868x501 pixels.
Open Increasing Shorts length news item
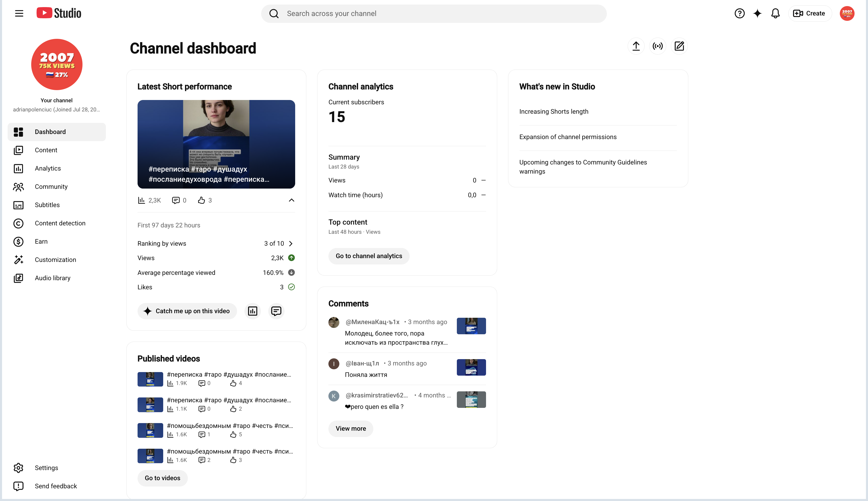554,111
